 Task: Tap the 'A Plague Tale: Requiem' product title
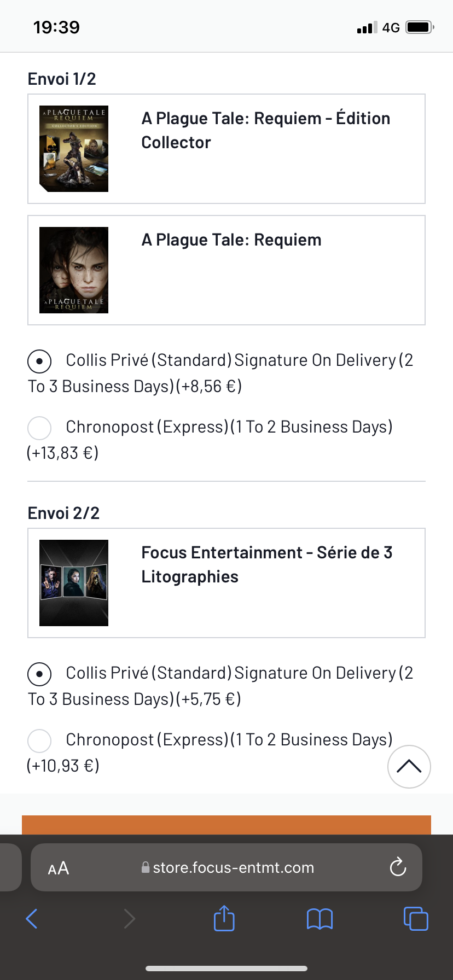click(231, 240)
